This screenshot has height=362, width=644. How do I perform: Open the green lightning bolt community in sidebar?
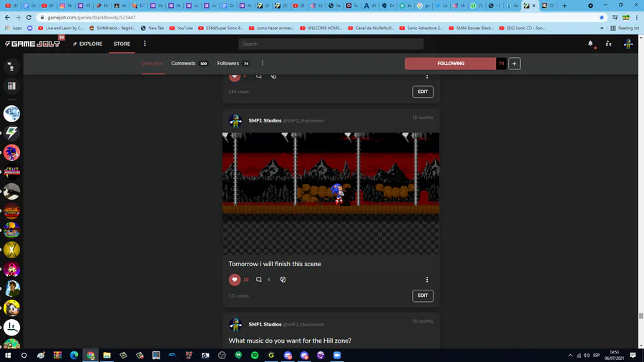point(11,133)
